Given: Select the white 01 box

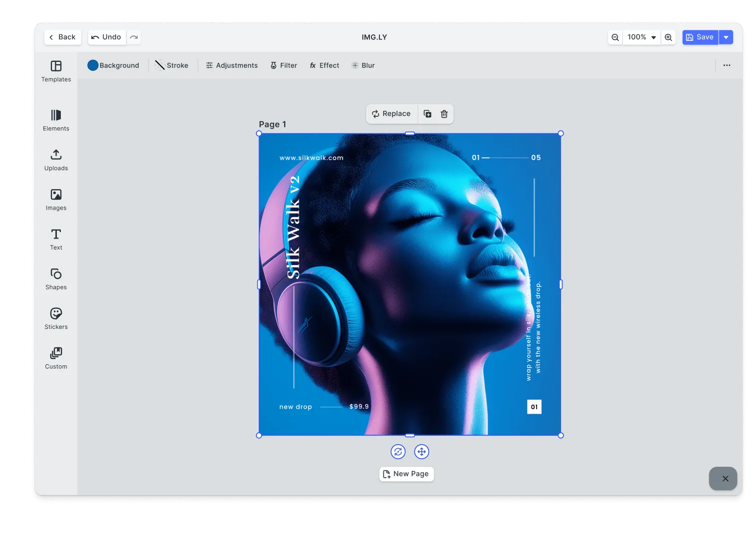Looking at the screenshot, I should [534, 407].
